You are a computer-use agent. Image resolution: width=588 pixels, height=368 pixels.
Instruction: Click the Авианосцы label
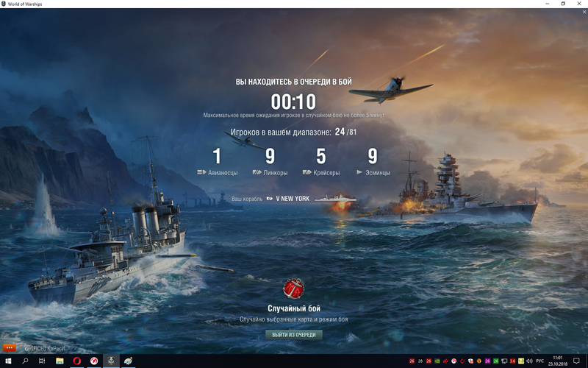tap(223, 173)
